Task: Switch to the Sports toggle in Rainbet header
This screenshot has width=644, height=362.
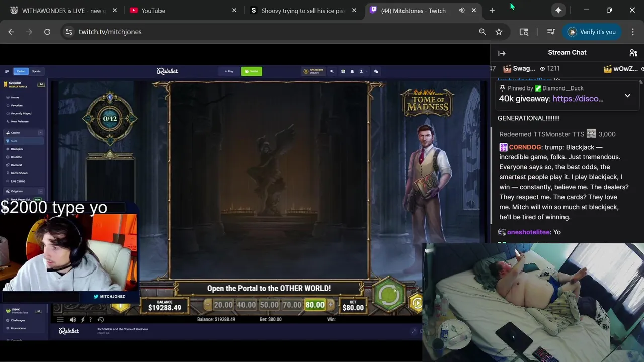Action: (36, 71)
